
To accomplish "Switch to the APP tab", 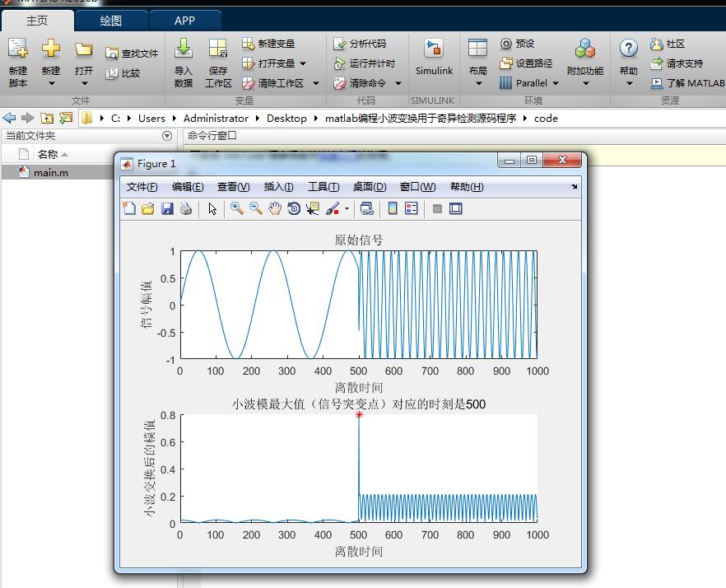I will click(184, 21).
